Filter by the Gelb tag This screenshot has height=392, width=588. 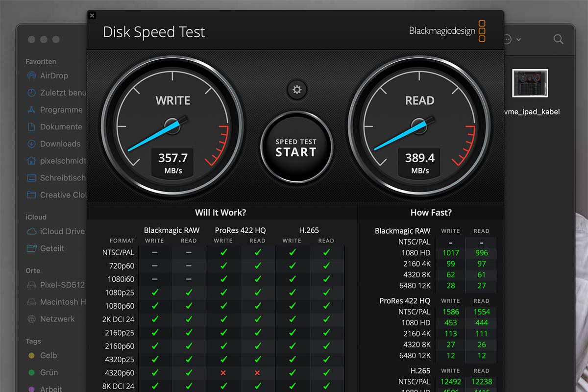point(48,355)
